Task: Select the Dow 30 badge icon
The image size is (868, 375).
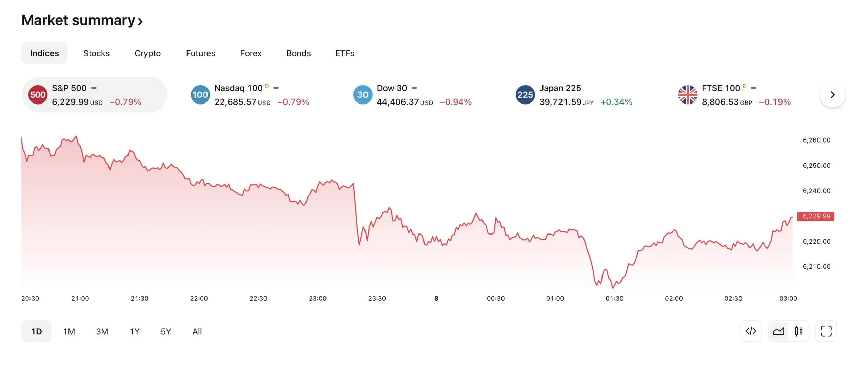Action: click(362, 95)
